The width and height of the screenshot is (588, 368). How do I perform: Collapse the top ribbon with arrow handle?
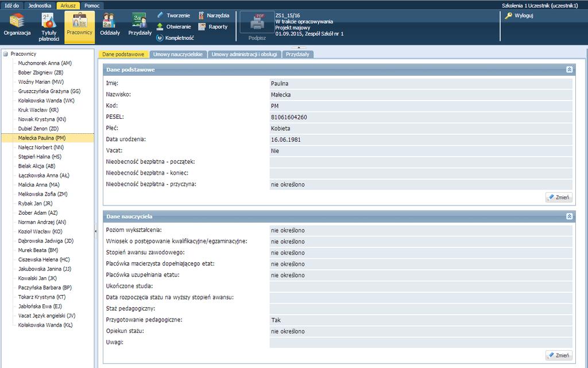click(x=299, y=48)
